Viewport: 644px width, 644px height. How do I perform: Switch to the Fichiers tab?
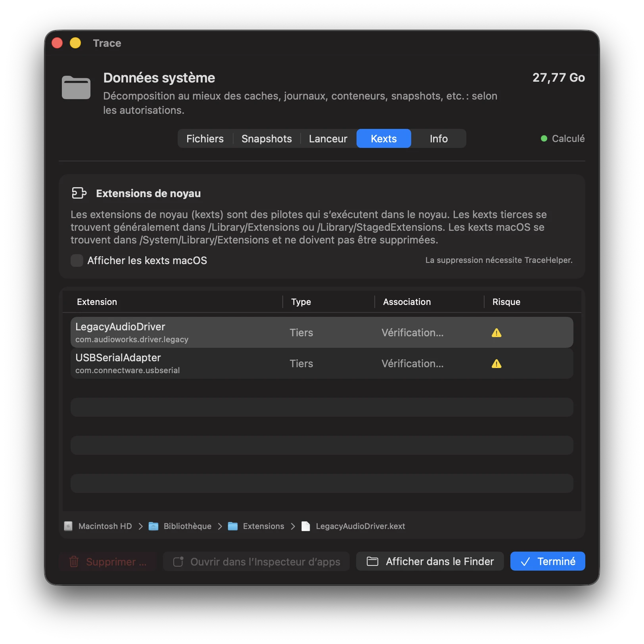(x=205, y=139)
